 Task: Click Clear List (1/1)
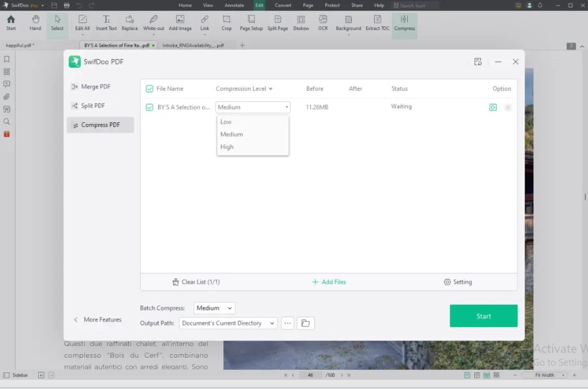[196, 282]
